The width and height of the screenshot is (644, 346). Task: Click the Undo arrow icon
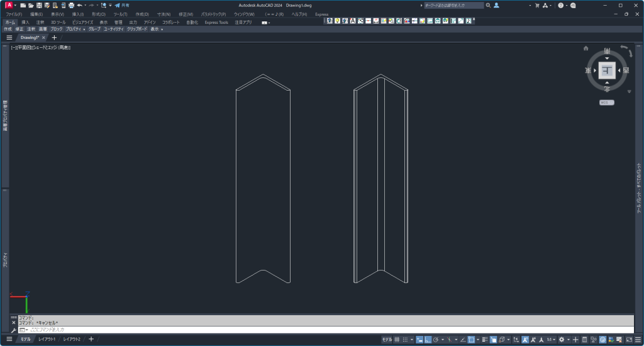point(80,5)
